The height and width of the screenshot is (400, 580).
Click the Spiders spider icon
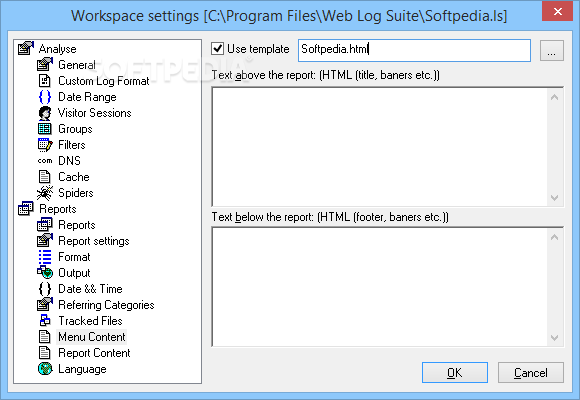[45, 192]
